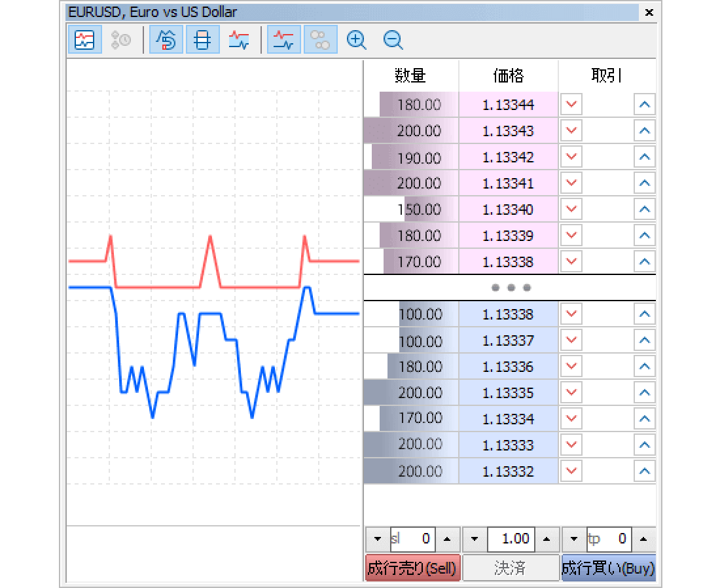This screenshot has height=588, width=720.
Task: Click red sell arrow at price 1.13339
Action: (571, 235)
